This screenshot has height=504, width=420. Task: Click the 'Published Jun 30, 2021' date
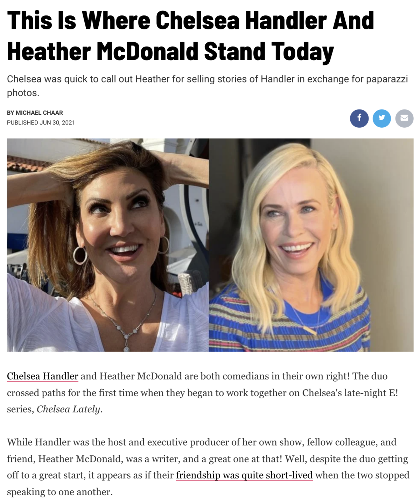tap(41, 122)
